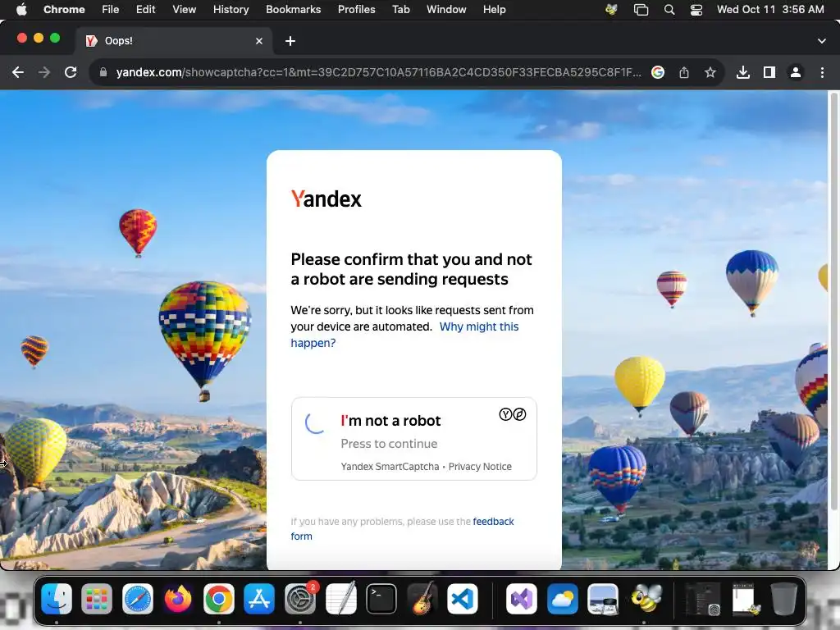Click the browser back arrow
The width and height of the screenshot is (840, 630).
(18, 72)
